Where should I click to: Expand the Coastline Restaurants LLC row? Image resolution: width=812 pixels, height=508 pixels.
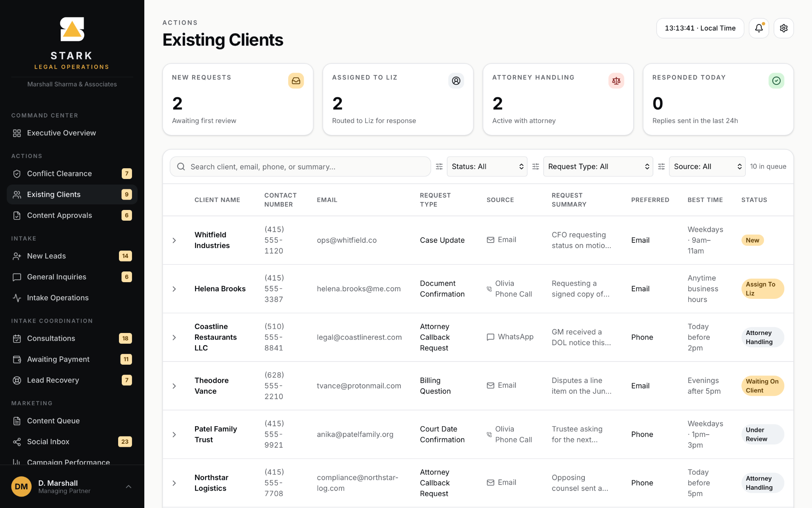174,337
